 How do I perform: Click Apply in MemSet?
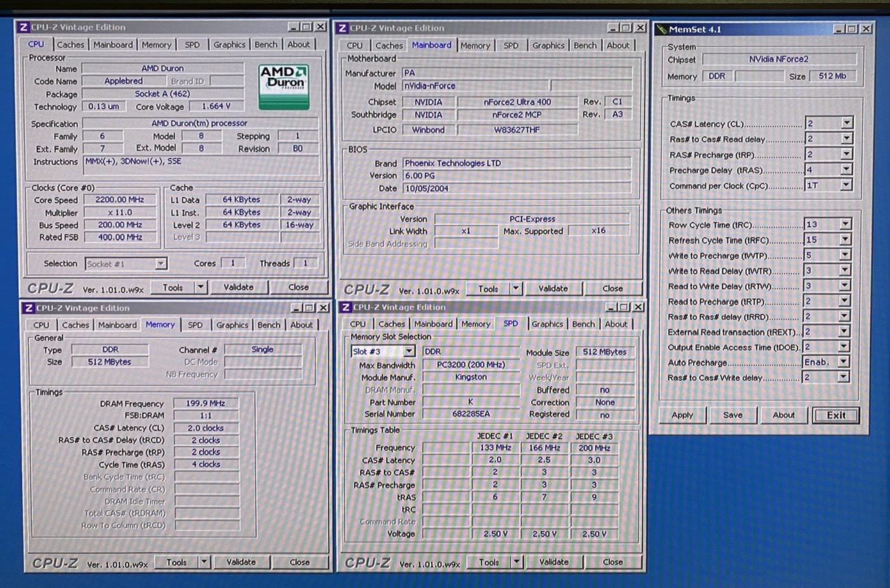point(682,415)
